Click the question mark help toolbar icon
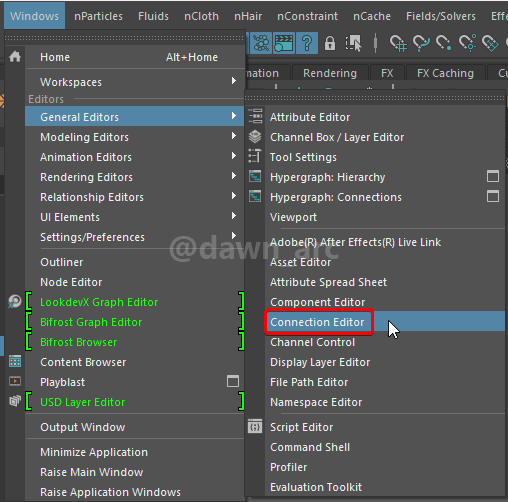This screenshot has height=502, width=508. click(x=307, y=43)
